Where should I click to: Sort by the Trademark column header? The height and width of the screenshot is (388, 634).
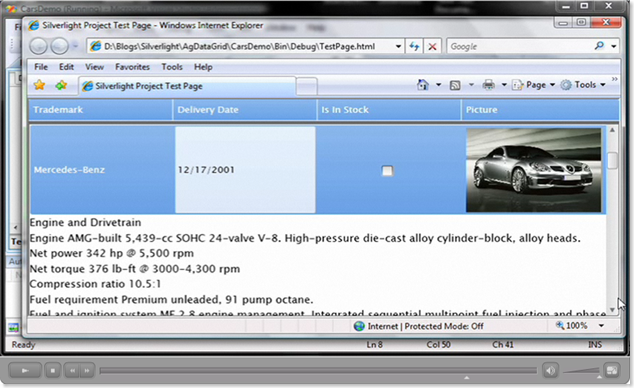click(x=101, y=110)
